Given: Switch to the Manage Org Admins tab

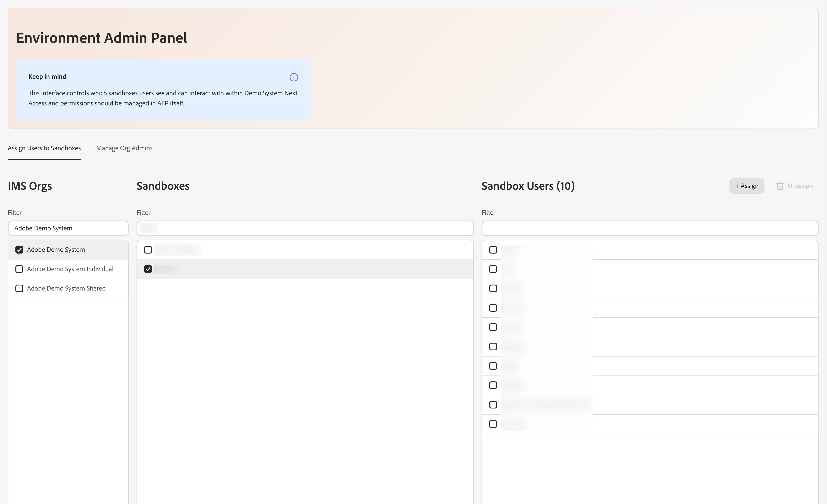Looking at the screenshot, I should 124,148.
